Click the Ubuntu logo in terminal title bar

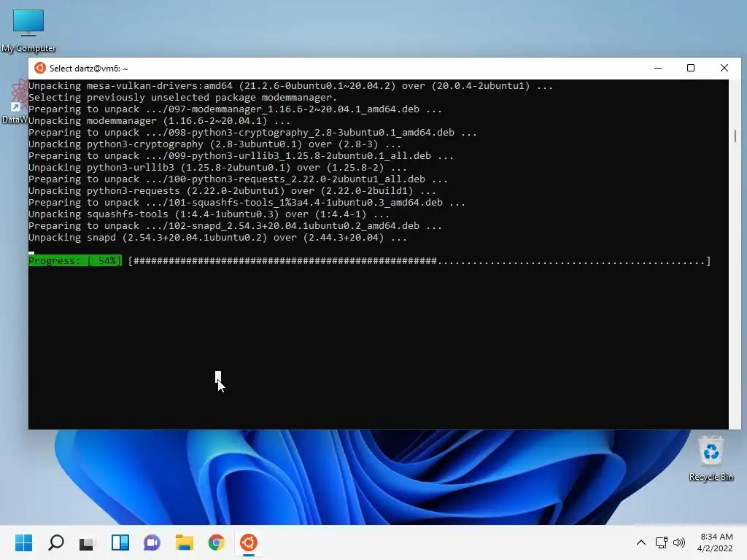tap(40, 68)
